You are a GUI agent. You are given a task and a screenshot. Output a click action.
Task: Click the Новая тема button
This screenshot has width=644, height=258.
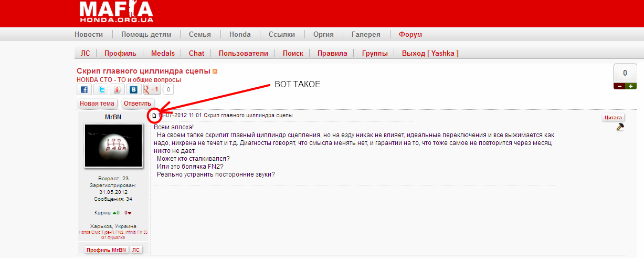97,104
